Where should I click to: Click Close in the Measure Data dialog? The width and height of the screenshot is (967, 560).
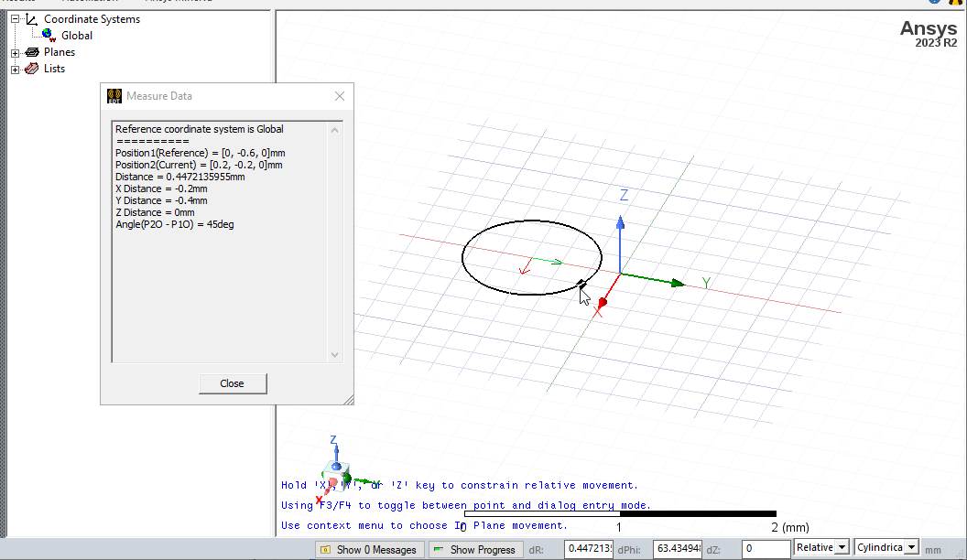pos(232,383)
